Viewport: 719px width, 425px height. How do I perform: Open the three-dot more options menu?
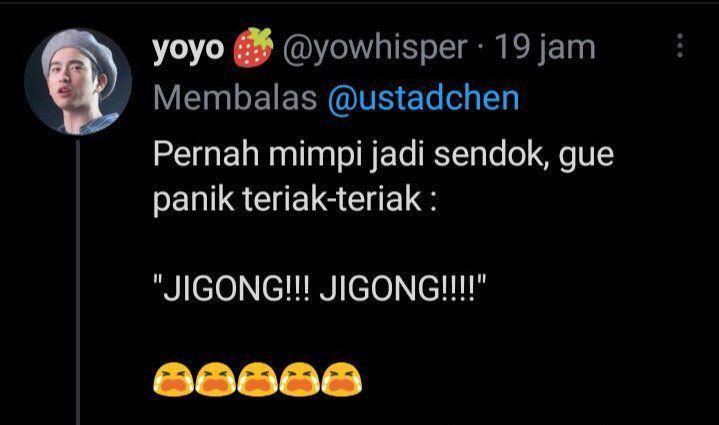(x=680, y=46)
